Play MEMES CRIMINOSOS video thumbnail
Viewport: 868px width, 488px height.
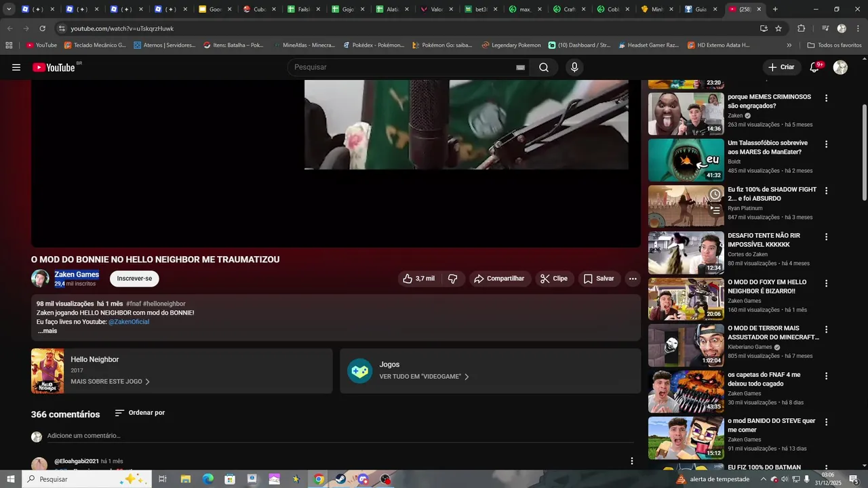[686, 113]
